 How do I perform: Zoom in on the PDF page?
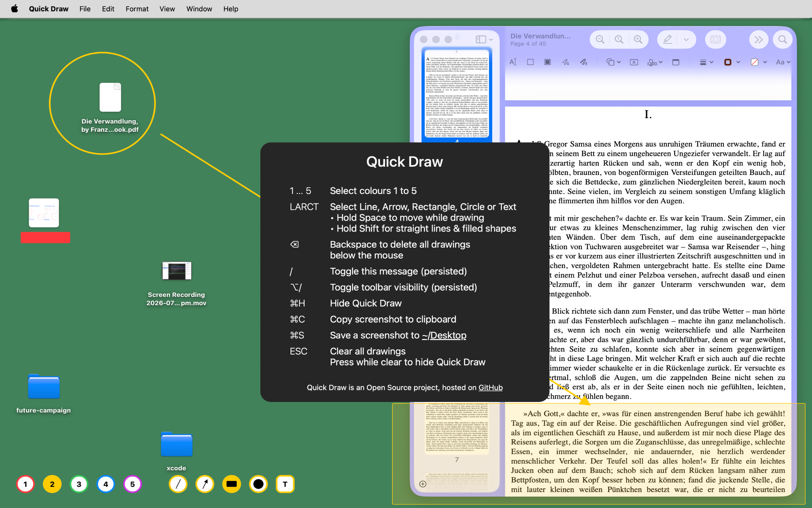pos(638,40)
